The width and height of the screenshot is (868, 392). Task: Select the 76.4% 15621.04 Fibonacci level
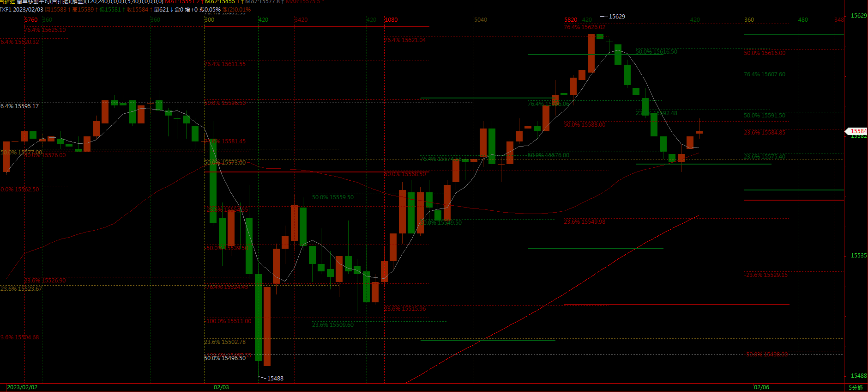coord(405,41)
